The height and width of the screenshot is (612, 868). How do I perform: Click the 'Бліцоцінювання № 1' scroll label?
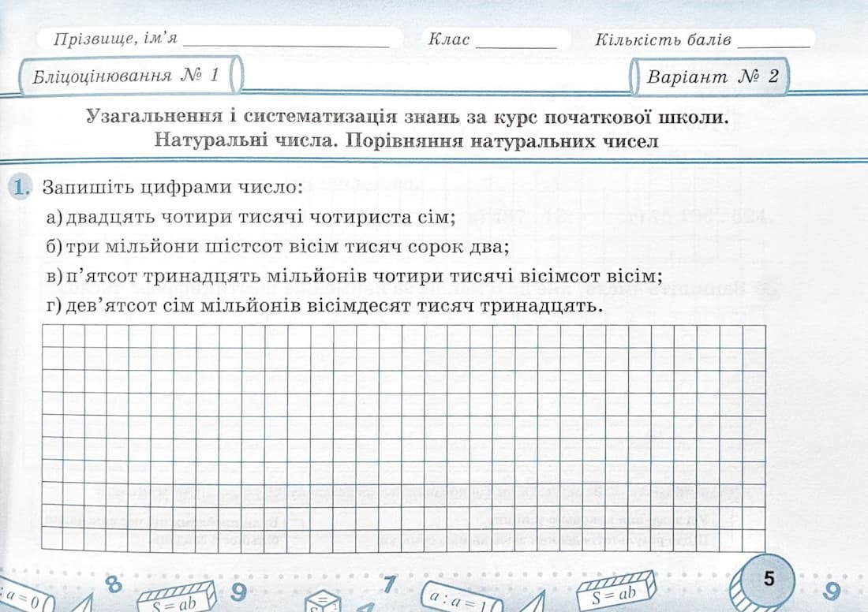[x=131, y=75]
